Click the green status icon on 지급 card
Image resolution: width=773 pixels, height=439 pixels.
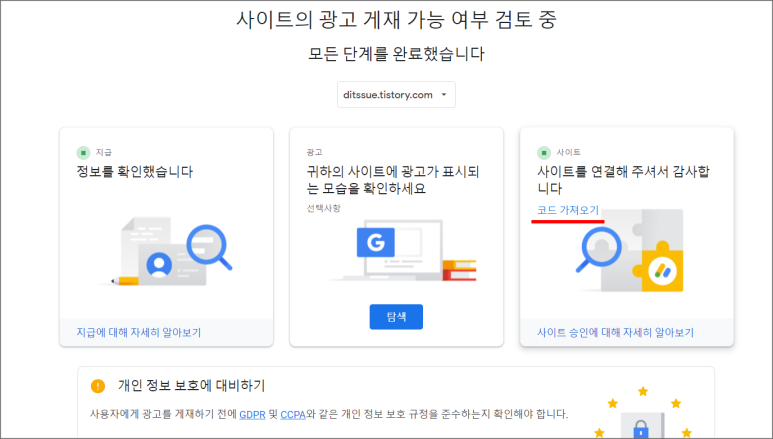[x=83, y=152]
